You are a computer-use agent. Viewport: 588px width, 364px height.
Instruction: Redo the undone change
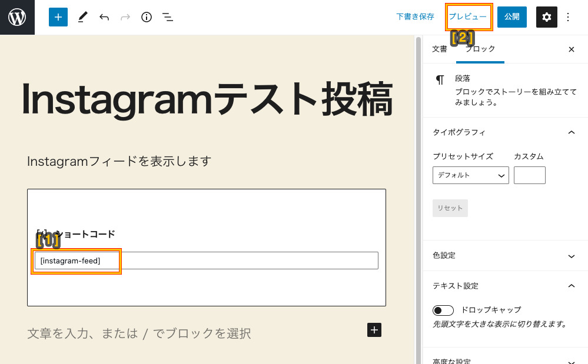(125, 17)
